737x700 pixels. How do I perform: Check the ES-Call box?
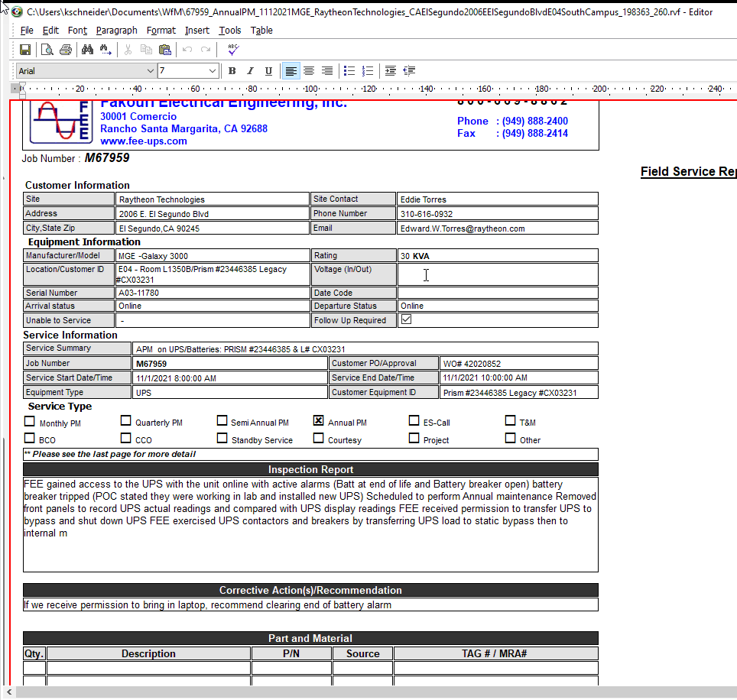[414, 420]
